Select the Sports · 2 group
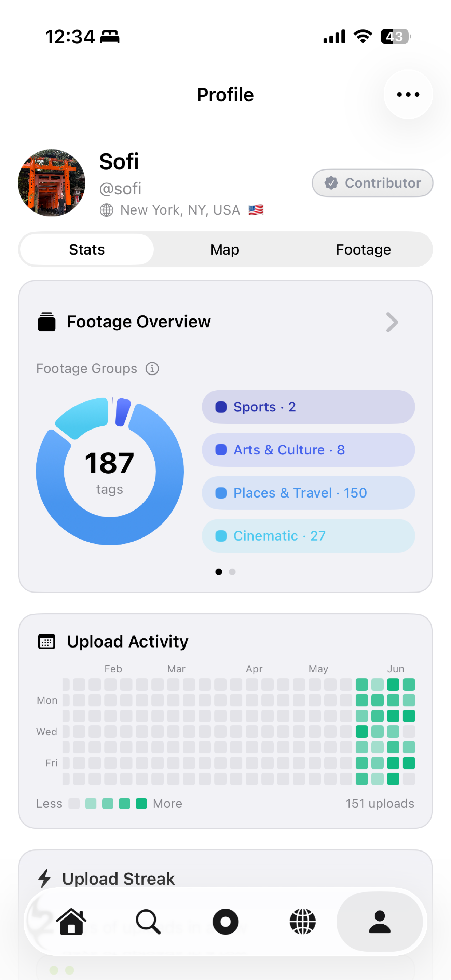The image size is (451, 980). pyautogui.click(x=308, y=407)
